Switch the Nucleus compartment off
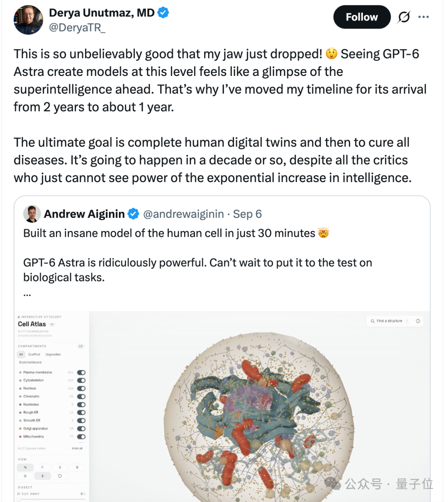Screen dimensions: 448x502 pos(81,389)
